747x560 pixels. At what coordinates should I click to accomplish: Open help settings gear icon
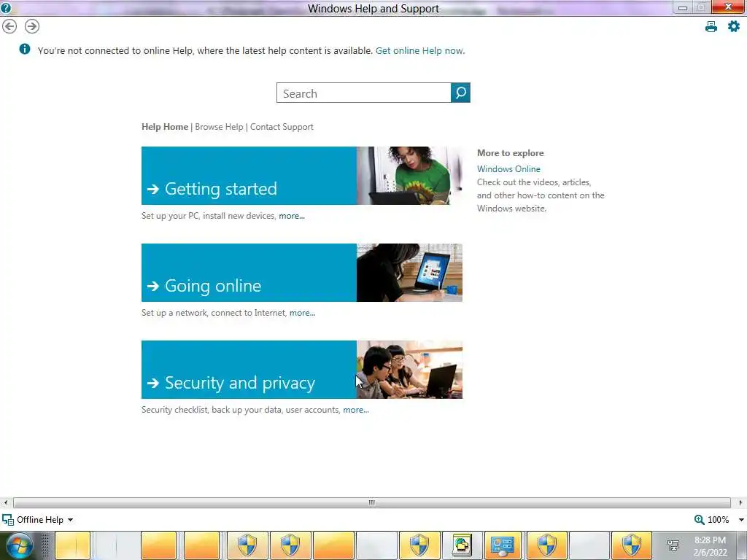click(734, 26)
